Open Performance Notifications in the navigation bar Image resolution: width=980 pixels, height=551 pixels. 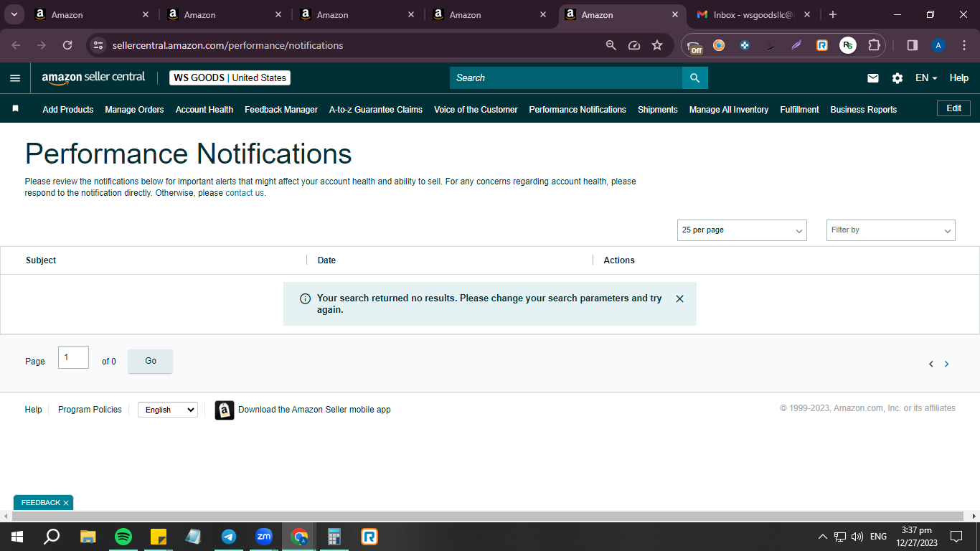[578, 110]
